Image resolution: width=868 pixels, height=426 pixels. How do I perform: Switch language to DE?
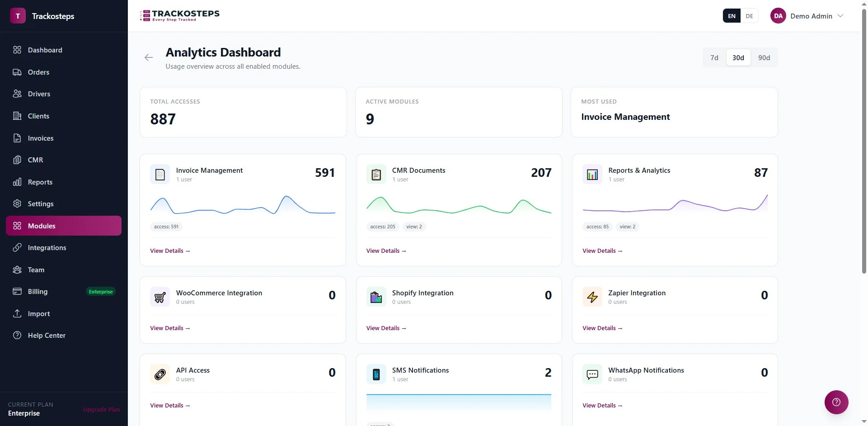point(749,16)
